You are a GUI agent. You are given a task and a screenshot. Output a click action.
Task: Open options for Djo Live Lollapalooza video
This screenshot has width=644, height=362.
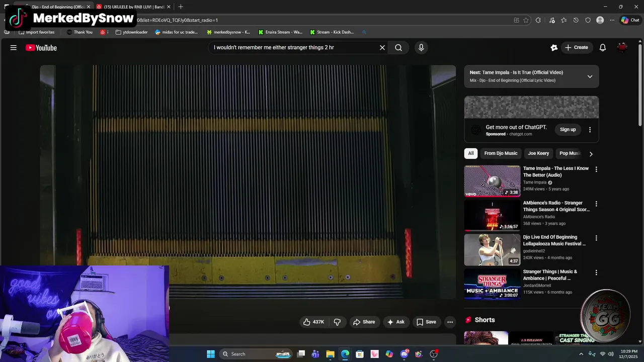[x=596, y=238]
